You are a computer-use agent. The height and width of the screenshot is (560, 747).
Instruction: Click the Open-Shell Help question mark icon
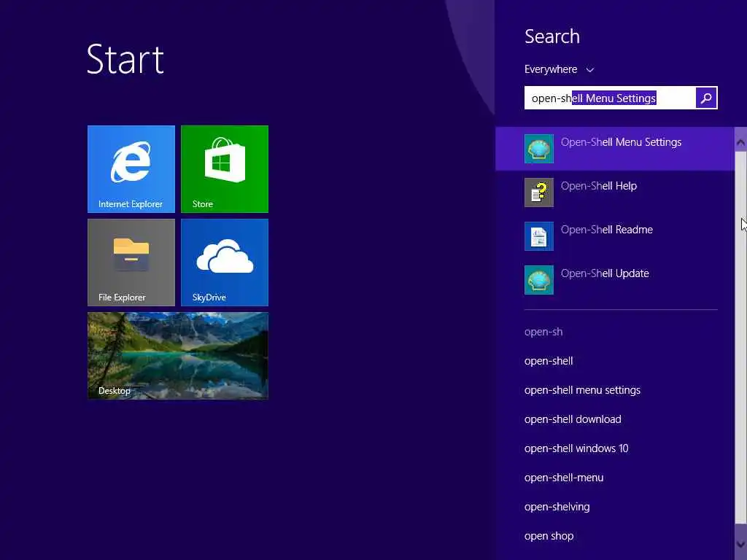coord(539,192)
